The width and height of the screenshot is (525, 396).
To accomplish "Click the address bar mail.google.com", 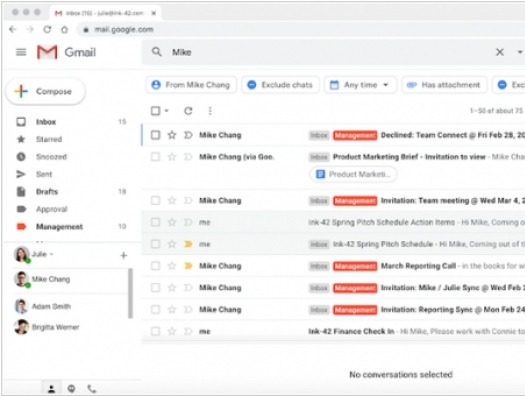I will (x=124, y=29).
